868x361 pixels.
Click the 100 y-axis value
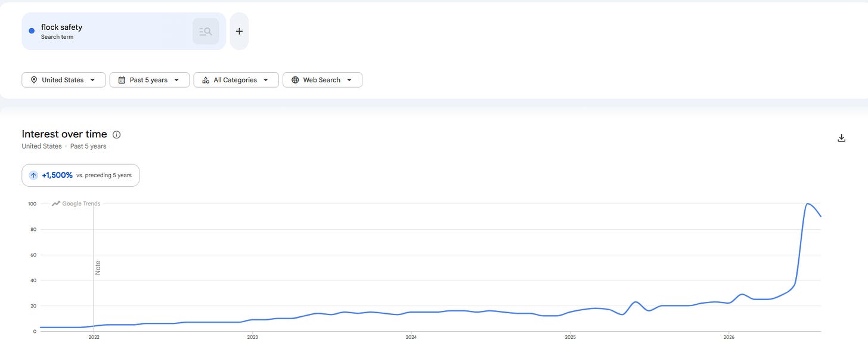point(32,204)
